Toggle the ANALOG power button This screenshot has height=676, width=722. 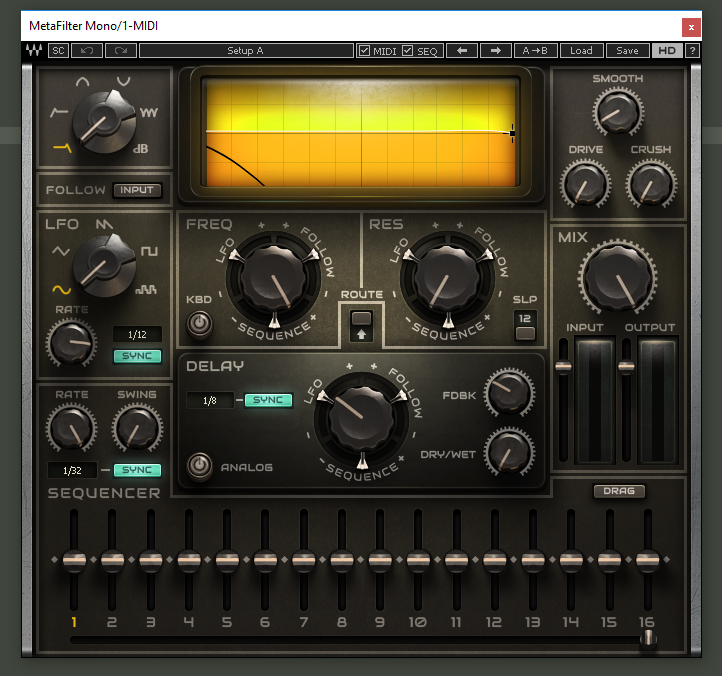coord(199,466)
